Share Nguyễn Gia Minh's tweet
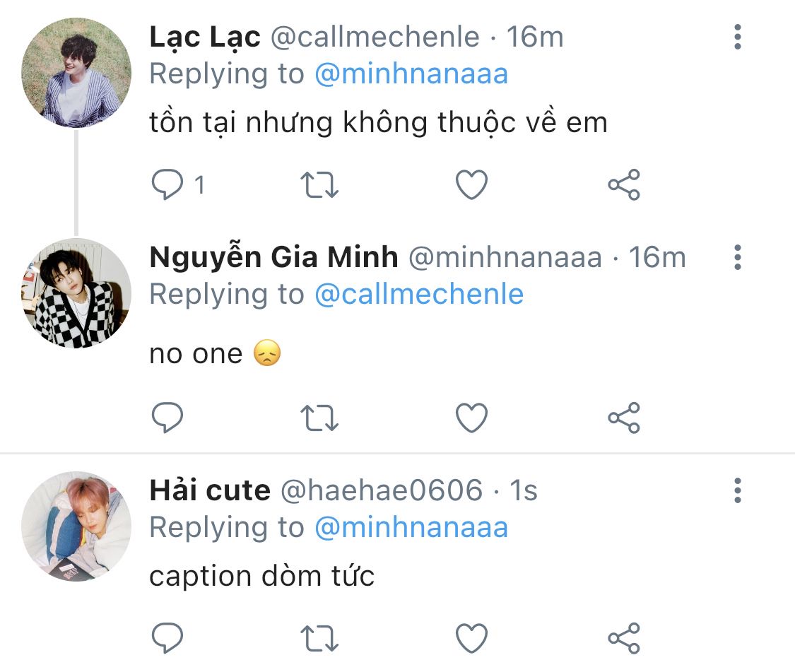This screenshot has height=672, width=795. [624, 418]
